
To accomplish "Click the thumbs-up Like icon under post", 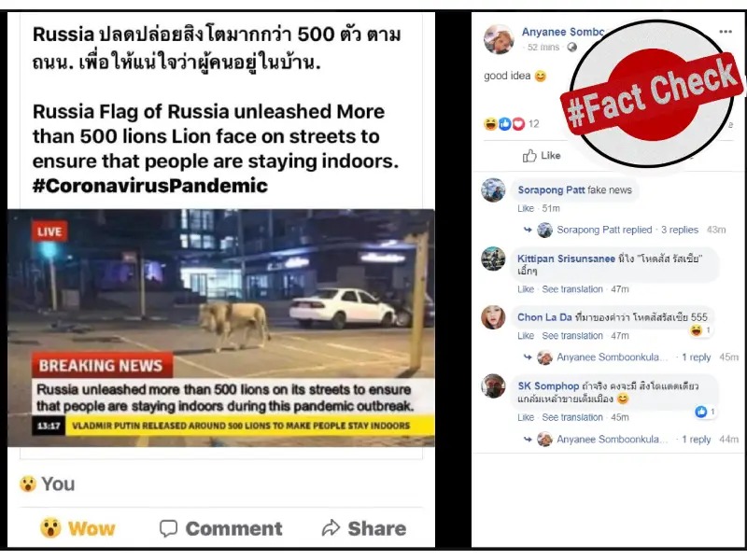I will point(529,155).
